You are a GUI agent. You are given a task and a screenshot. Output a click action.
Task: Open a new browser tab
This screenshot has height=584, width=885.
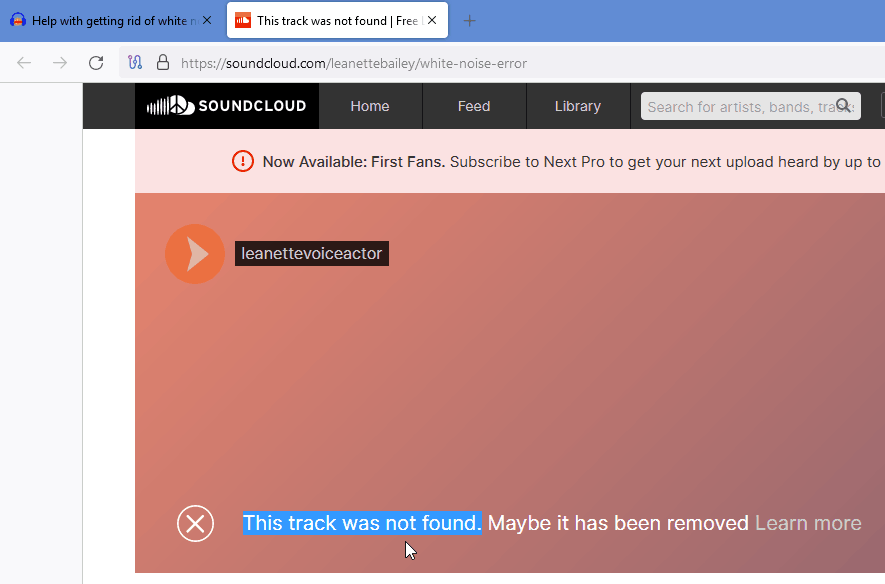click(x=470, y=20)
